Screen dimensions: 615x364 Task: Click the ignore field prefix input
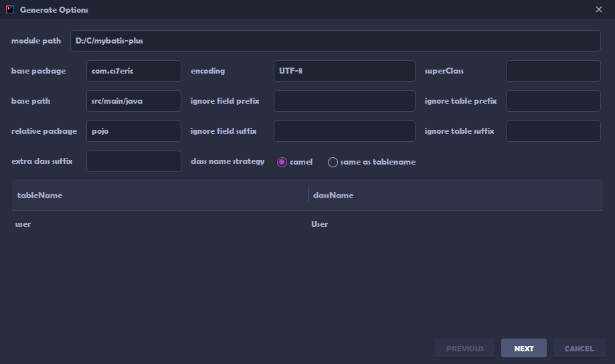pyautogui.click(x=345, y=101)
